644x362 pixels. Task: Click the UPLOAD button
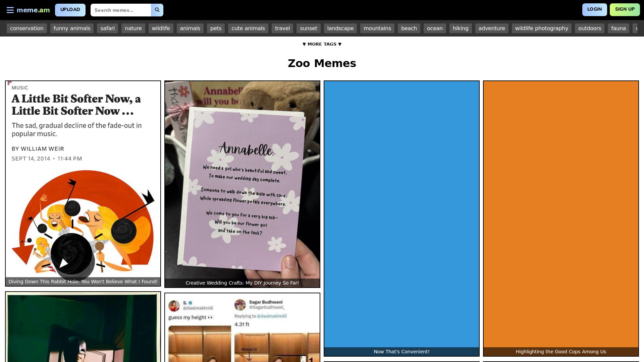[x=70, y=10]
